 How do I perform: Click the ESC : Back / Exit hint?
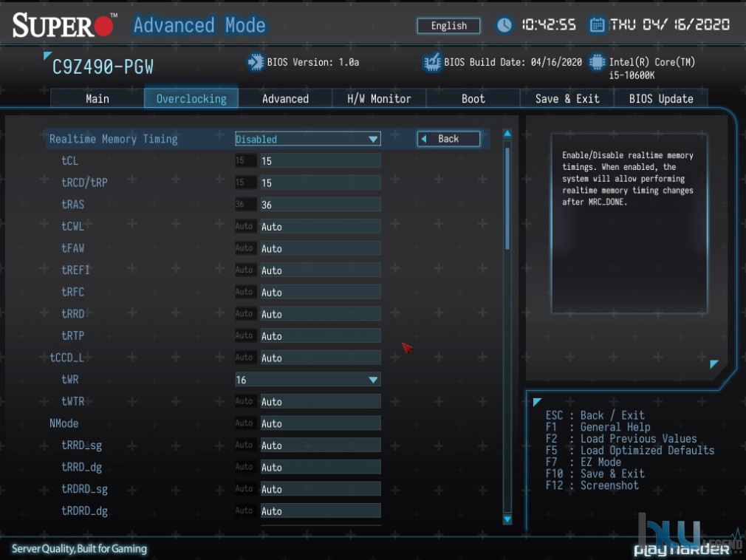click(595, 415)
